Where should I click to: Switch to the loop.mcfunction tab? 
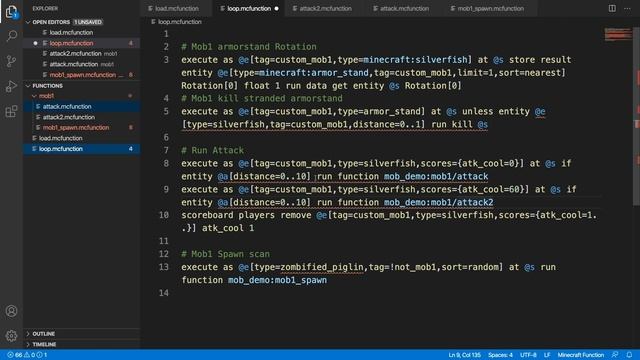pos(249,8)
